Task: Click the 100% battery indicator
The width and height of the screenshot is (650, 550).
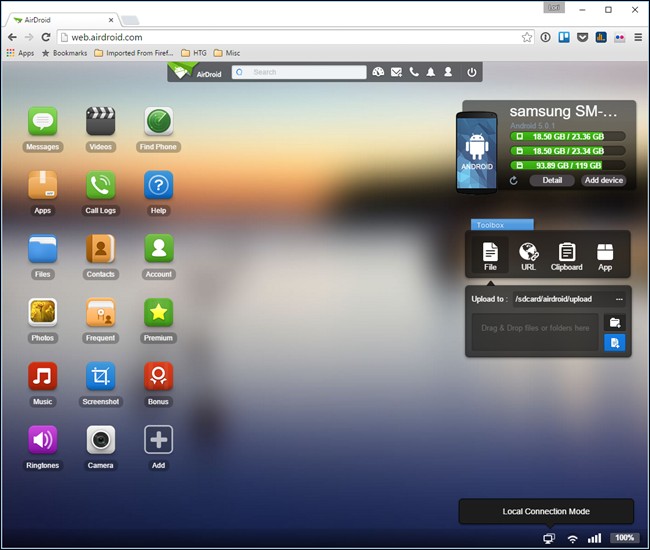Action: tap(624, 538)
